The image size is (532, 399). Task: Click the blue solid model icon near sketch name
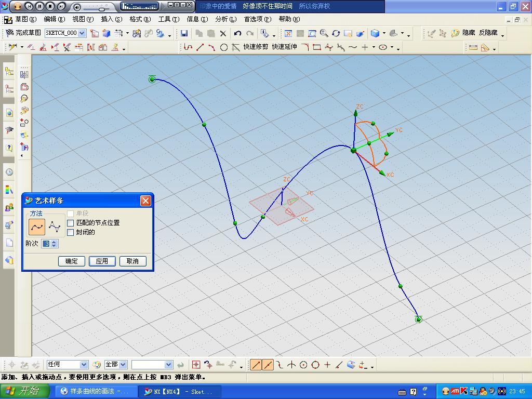coord(107,33)
